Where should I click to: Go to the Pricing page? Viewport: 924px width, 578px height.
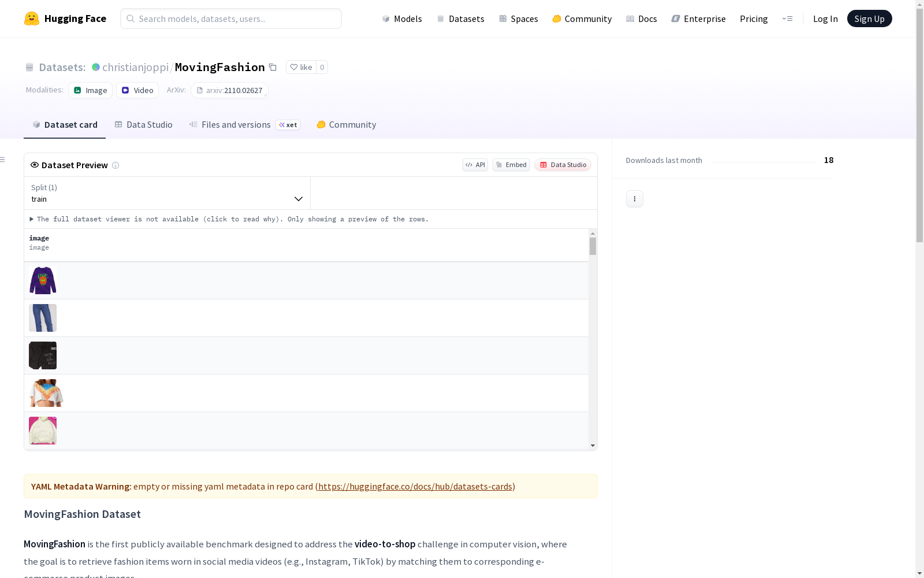click(754, 18)
